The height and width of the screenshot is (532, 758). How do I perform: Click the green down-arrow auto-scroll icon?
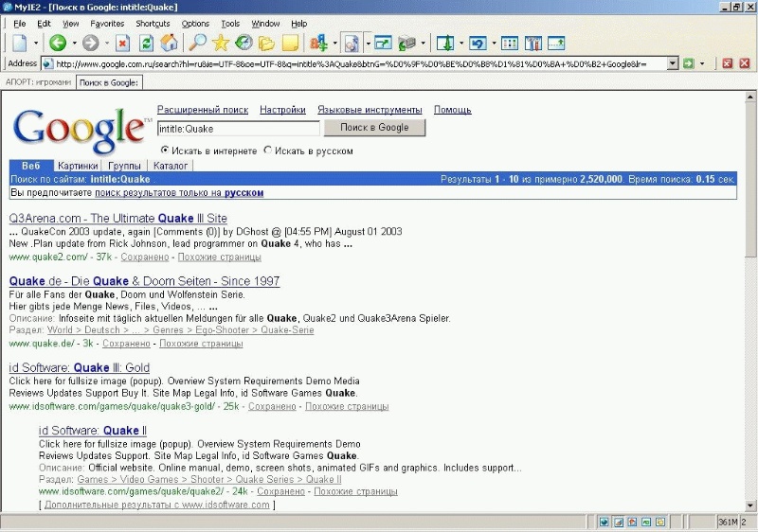click(445, 44)
